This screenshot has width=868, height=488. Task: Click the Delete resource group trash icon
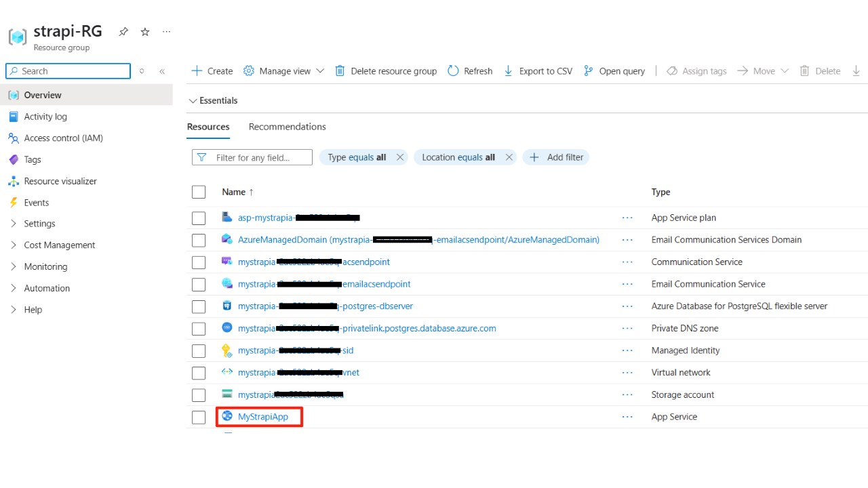pos(340,71)
